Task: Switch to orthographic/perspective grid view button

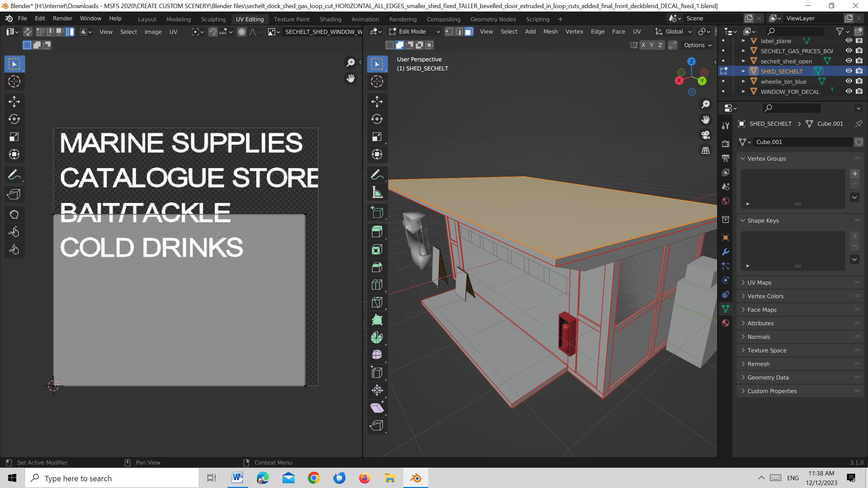Action: 706,150
